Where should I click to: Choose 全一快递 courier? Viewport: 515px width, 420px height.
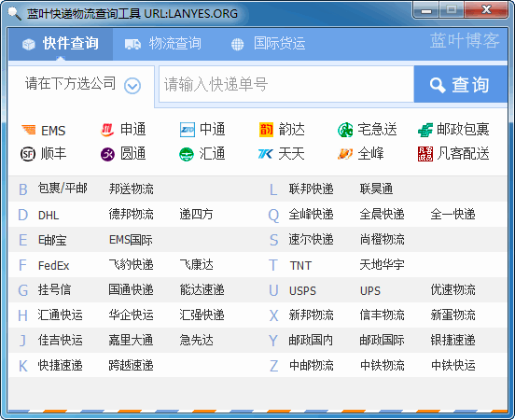[x=452, y=215]
